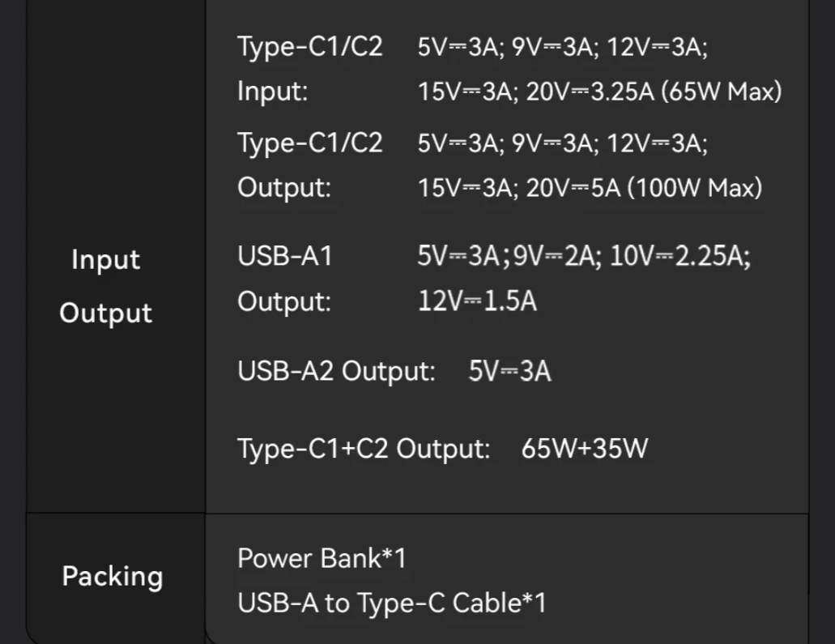Image resolution: width=835 pixels, height=644 pixels.
Task: Click the 'USB-A2 Output:' label
Action: coord(337,371)
